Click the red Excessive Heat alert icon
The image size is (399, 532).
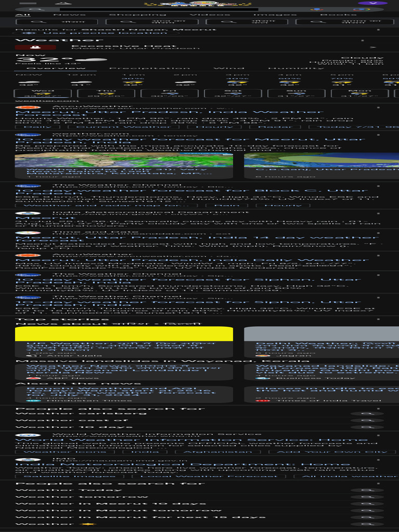coord(36,47)
